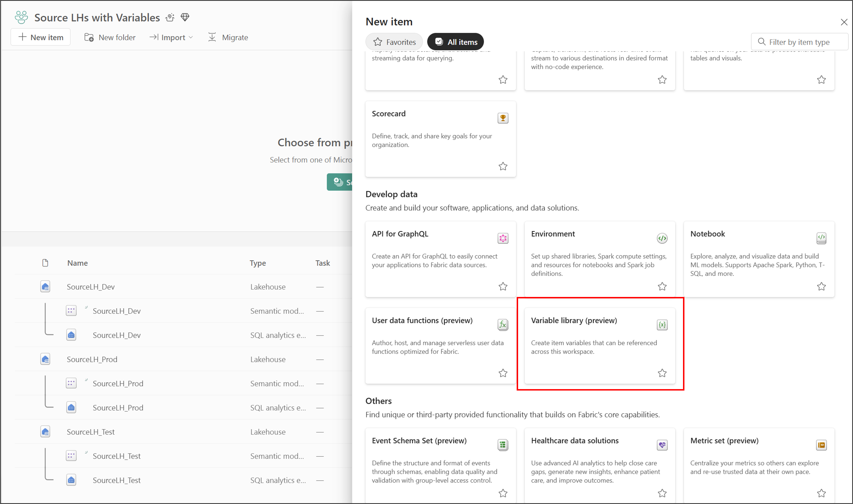Click the Variable library curly-brace icon
Viewport: 853px width, 504px height.
pos(662,325)
